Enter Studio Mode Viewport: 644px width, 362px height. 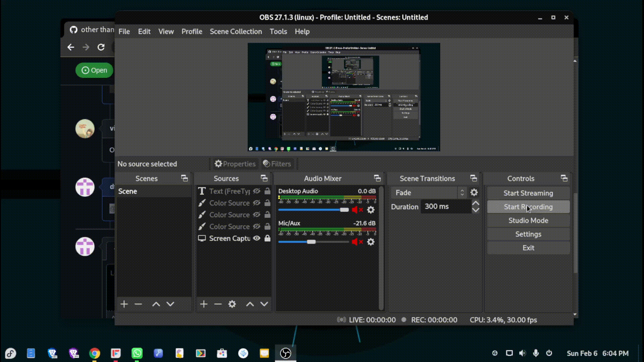point(528,221)
